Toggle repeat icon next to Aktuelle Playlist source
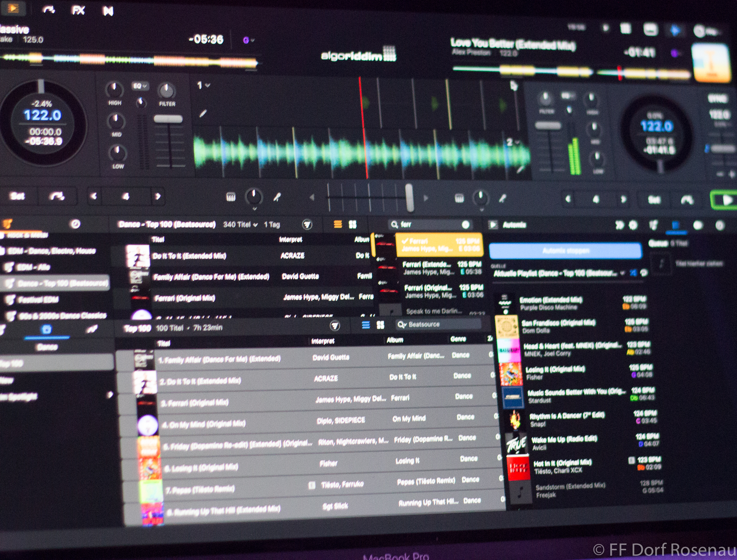 (644, 273)
